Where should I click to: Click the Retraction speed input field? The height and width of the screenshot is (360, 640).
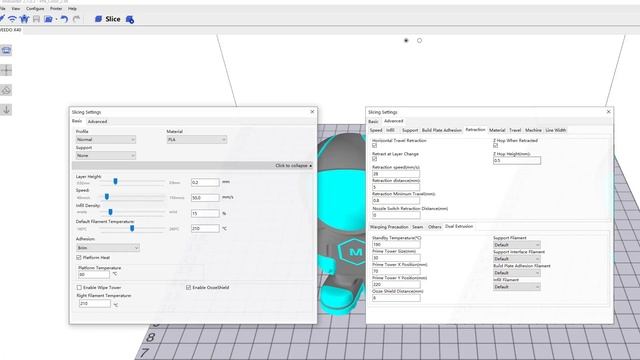pyautogui.click(x=396, y=174)
